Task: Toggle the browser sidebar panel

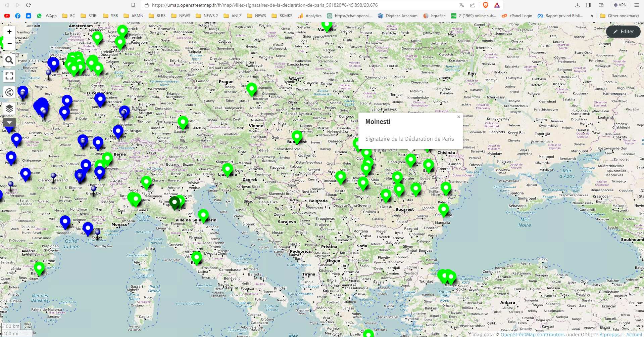Action: click(588, 5)
